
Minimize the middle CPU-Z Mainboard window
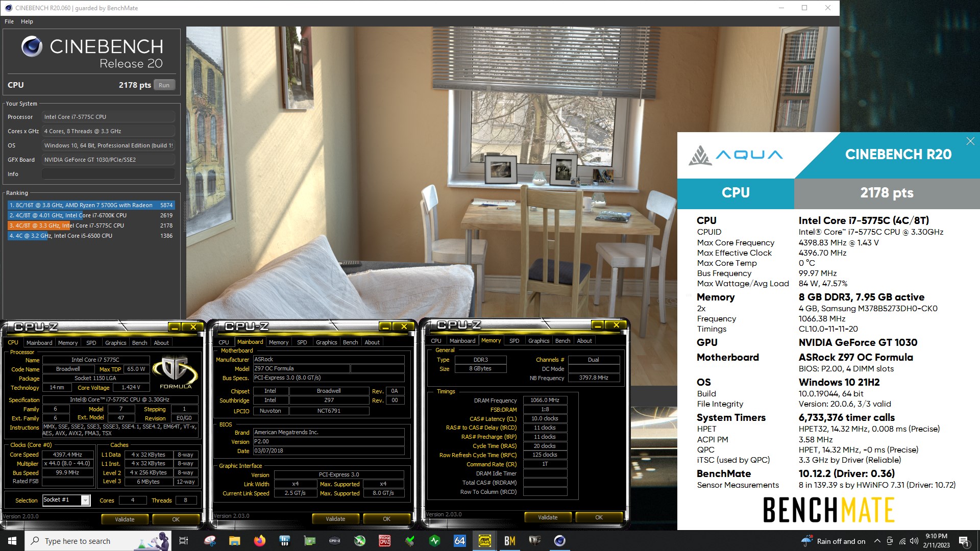(x=385, y=327)
